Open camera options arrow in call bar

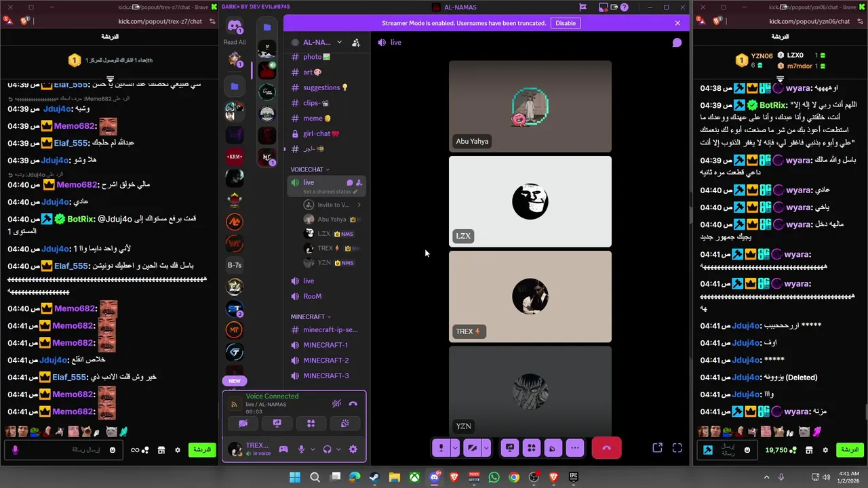[x=486, y=448]
